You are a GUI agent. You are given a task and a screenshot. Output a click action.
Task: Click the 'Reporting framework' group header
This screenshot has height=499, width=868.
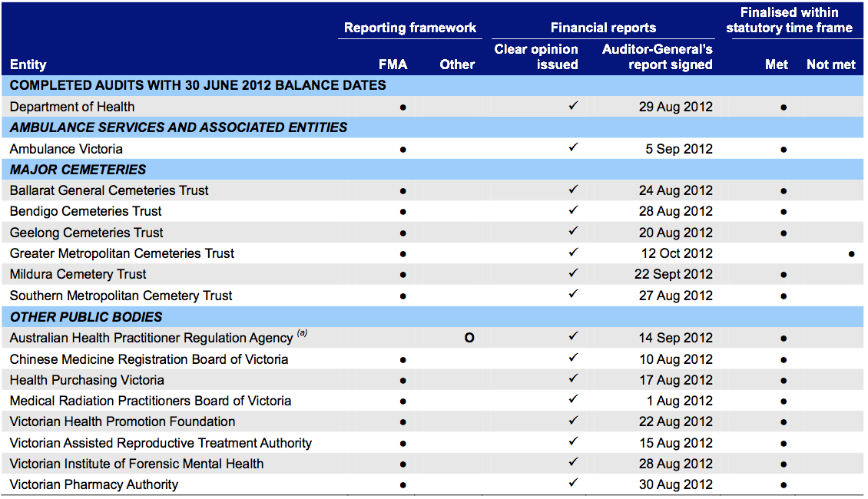(x=410, y=28)
